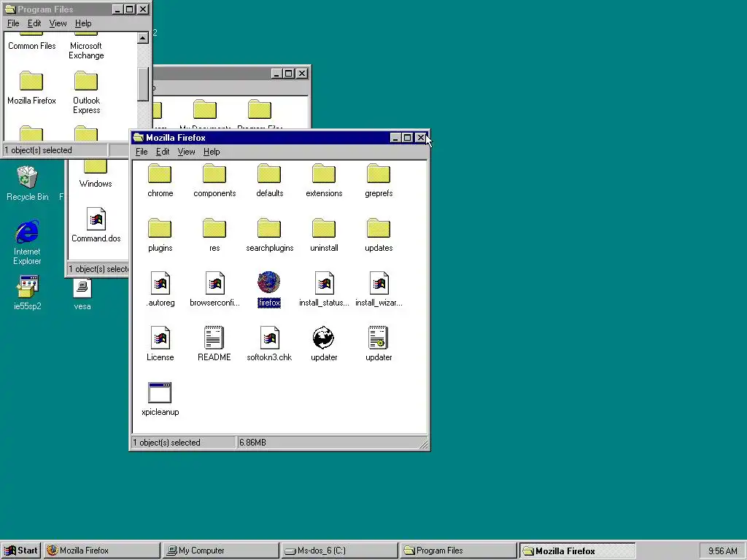The width and height of the screenshot is (747, 560).
Task: Switch to My Computer taskbar button
Action: pyautogui.click(x=220, y=551)
